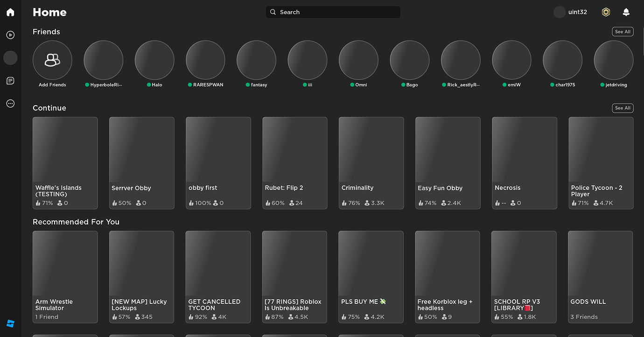
Task: Click the GET CANCELLED TYCOON 92% rating
Action: click(198, 317)
